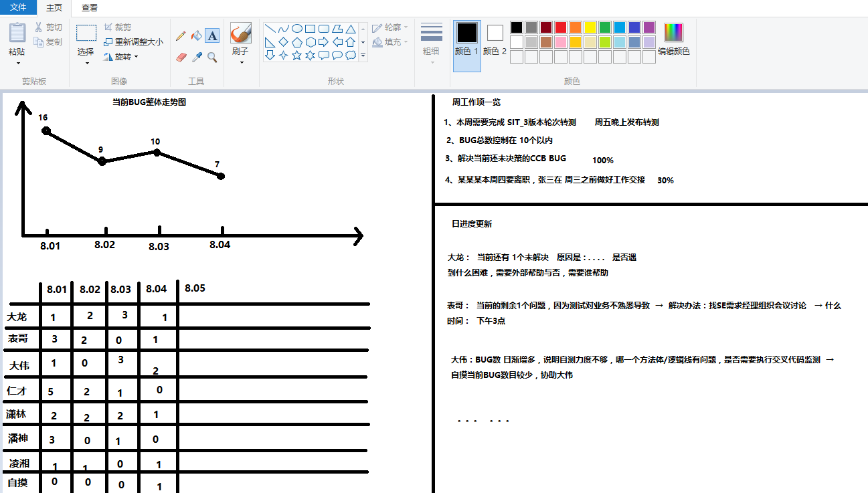Pick the brown color swatch
This screenshot has width=868, height=493.
(x=546, y=42)
